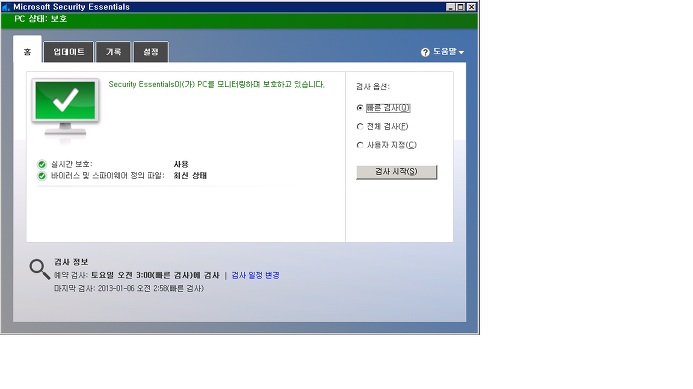Image resolution: width=693 pixels, height=389 pixels.
Task: Click the '바이러스 및 스파이웨어 정의 파일:' label
Action: tap(108, 176)
